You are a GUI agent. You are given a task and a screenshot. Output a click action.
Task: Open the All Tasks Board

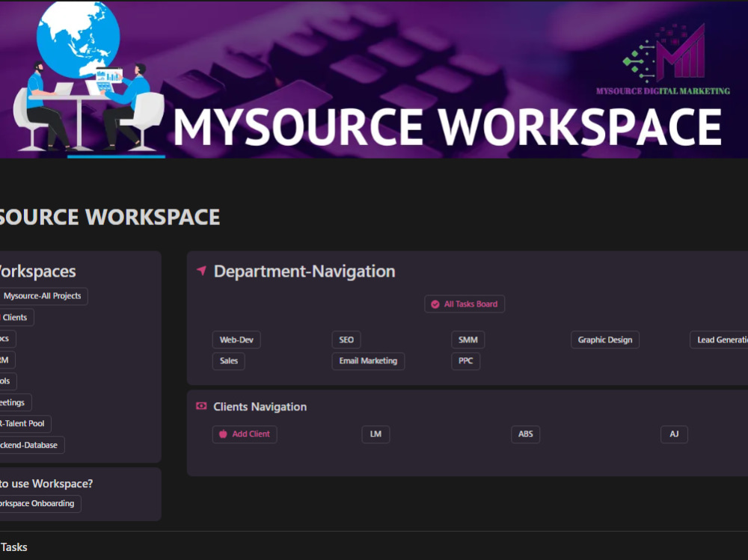pos(465,304)
